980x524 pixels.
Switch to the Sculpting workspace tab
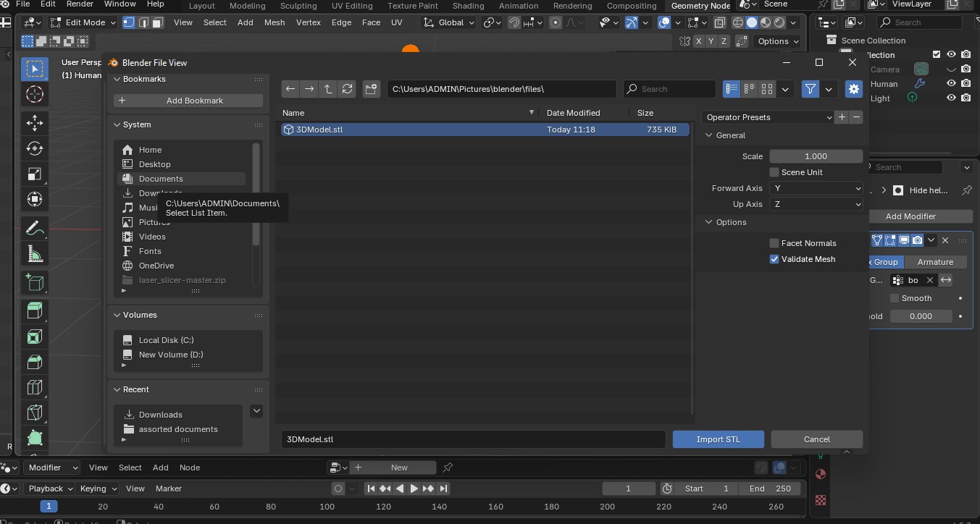pyautogui.click(x=298, y=6)
